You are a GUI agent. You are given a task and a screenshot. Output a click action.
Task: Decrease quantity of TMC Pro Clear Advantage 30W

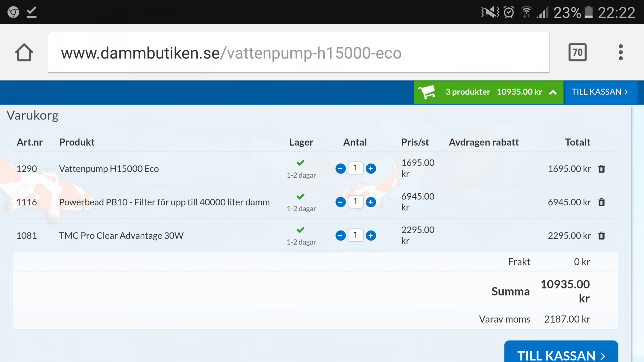coord(340,235)
